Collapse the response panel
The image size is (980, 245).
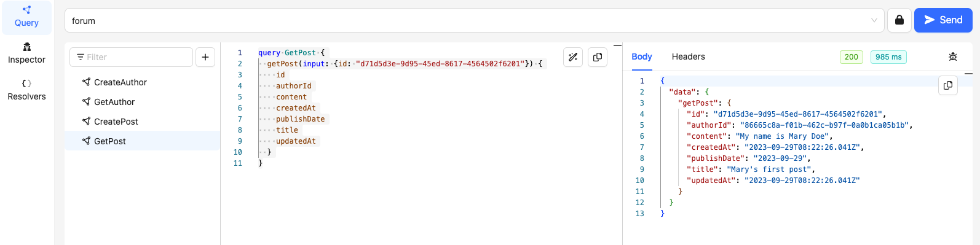tap(968, 74)
